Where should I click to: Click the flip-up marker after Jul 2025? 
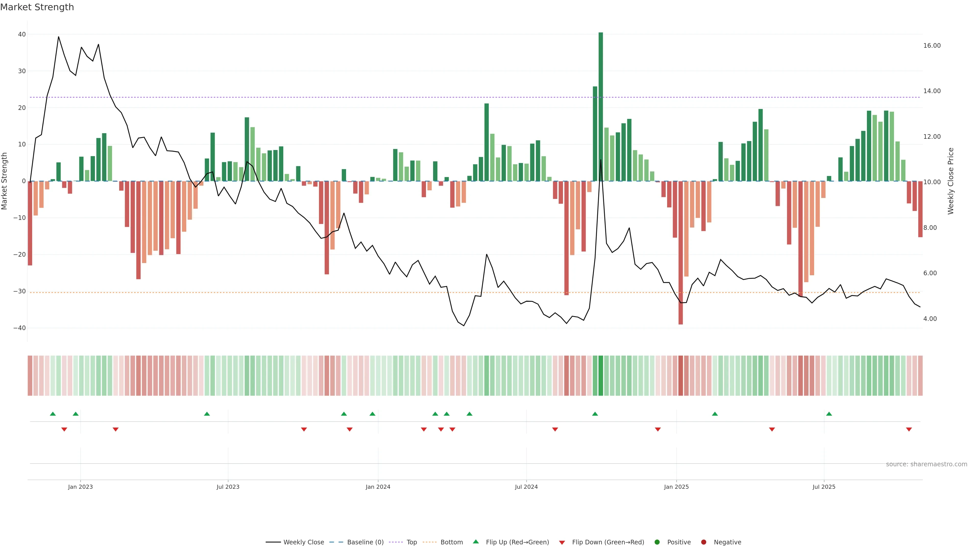point(829,414)
